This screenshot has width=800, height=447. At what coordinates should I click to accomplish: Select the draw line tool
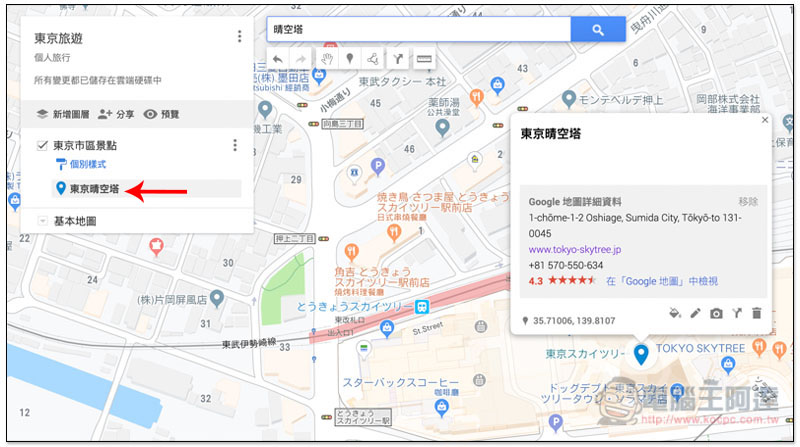(373, 59)
